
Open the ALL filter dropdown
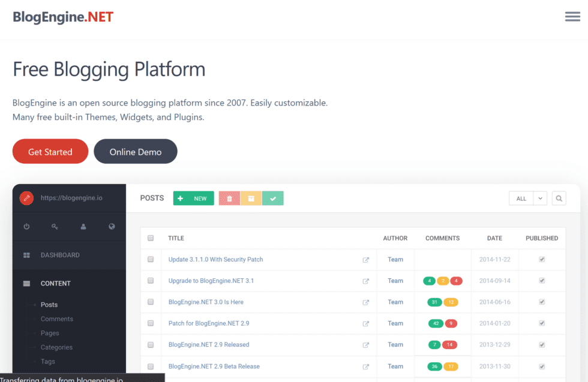click(521, 198)
